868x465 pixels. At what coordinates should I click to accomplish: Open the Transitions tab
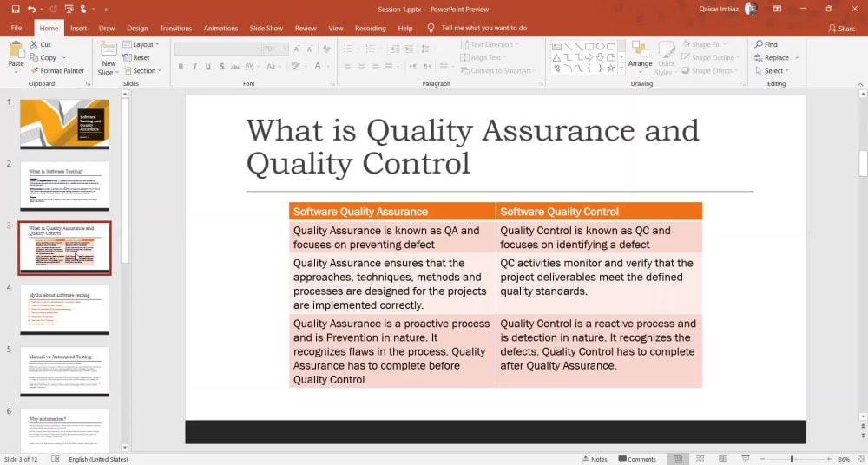pyautogui.click(x=175, y=28)
